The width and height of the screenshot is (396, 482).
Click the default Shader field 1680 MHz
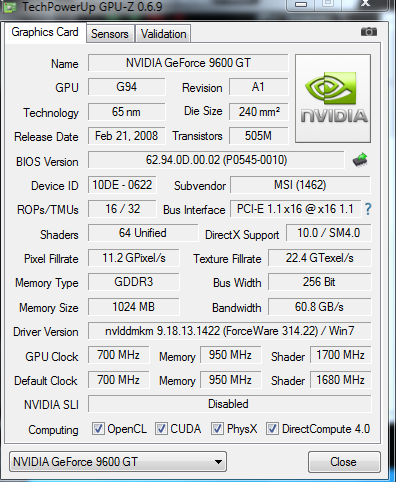(x=341, y=380)
